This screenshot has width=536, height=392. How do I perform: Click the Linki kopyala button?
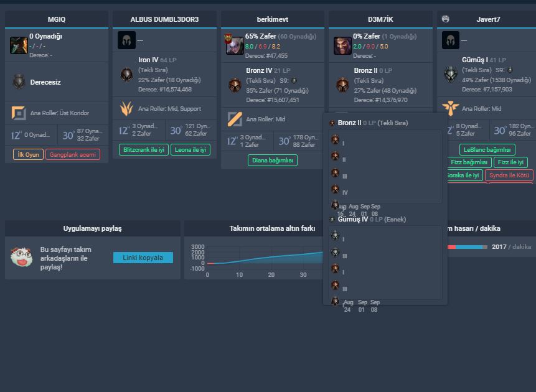(143, 258)
